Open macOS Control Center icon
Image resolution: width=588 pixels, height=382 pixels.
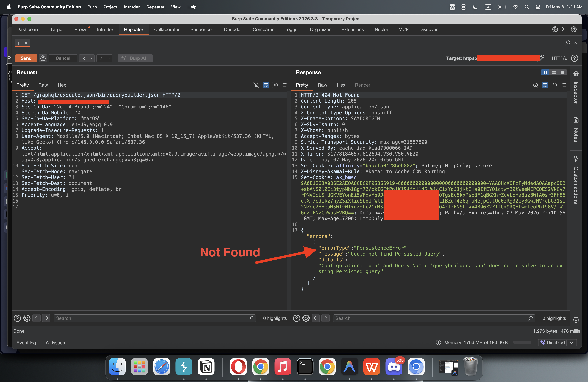coord(538,7)
